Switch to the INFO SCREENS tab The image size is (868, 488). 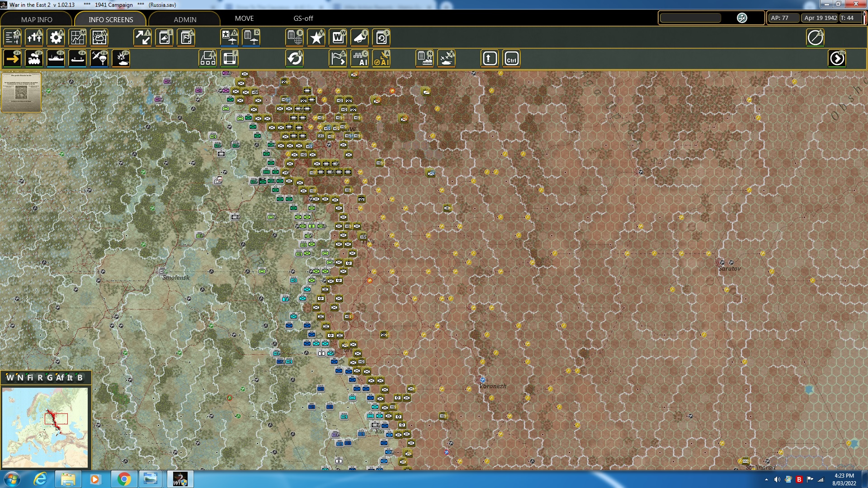111,19
